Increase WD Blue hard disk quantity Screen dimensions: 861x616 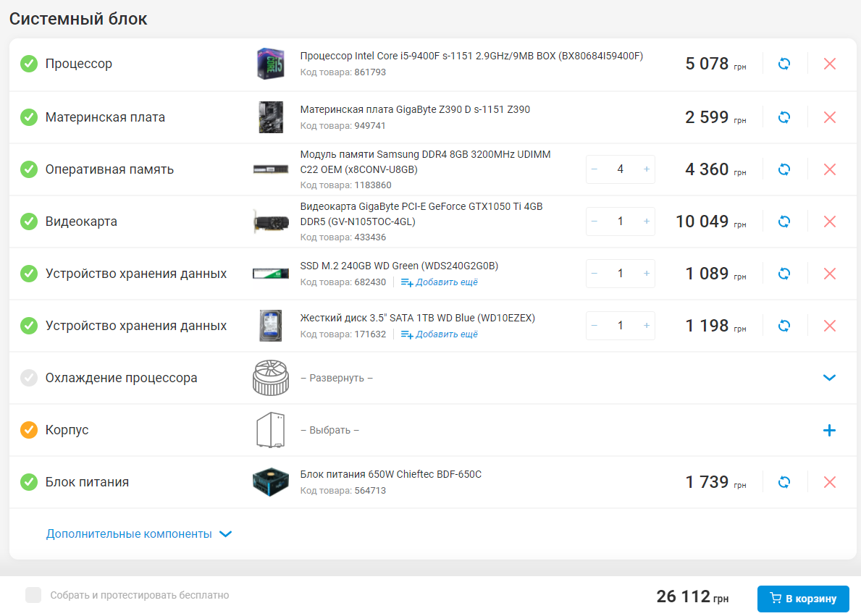(647, 326)
